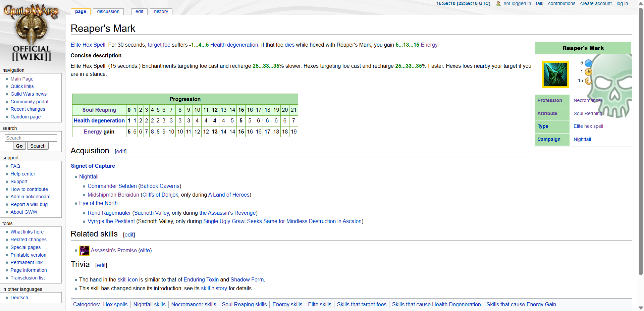Open Eye of the North link

[98, 203]
